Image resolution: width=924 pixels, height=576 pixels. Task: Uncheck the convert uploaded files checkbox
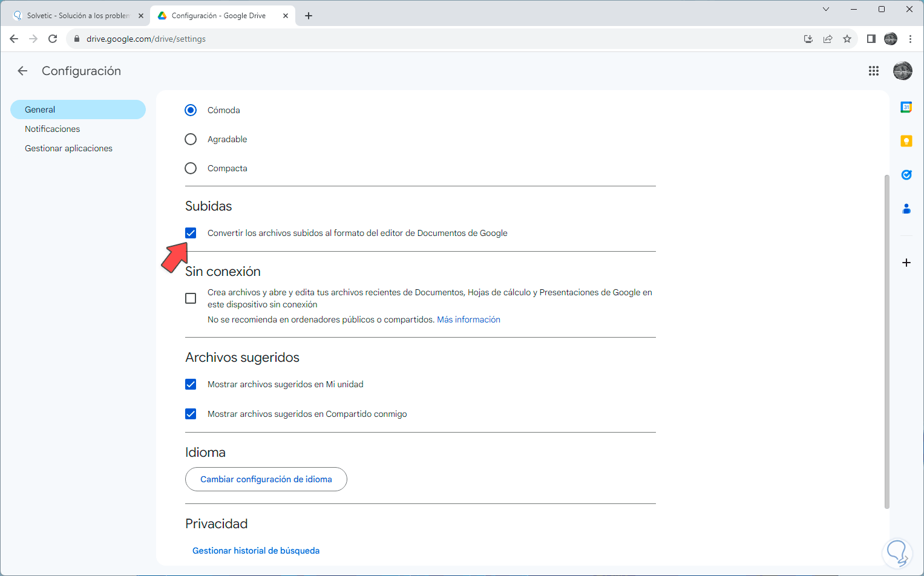tap(191, 233)
